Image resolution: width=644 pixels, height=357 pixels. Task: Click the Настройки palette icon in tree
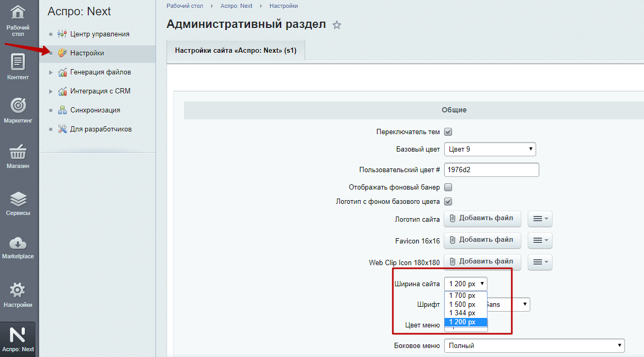point(62,53)
